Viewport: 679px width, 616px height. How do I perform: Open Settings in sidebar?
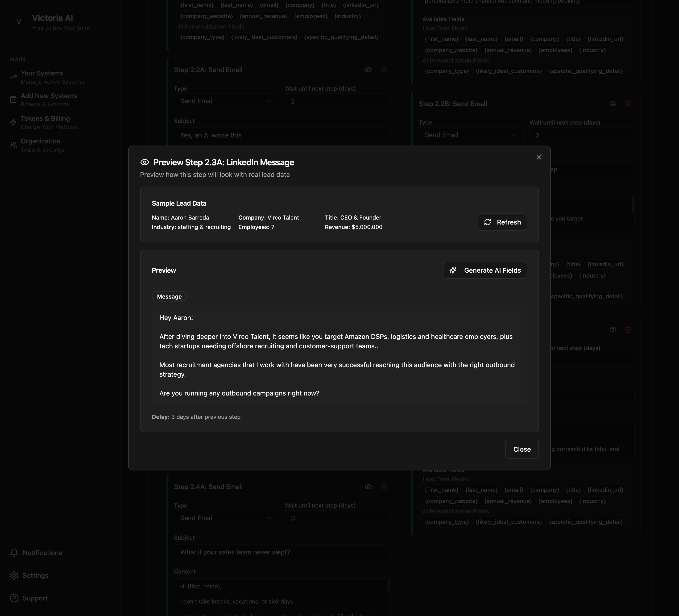pos(35,575)
